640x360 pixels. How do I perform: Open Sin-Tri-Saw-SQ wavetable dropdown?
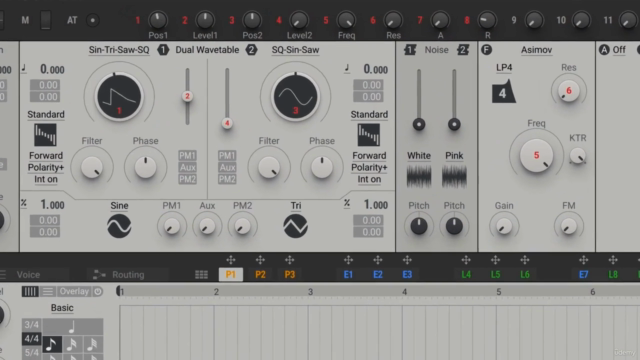119,50
